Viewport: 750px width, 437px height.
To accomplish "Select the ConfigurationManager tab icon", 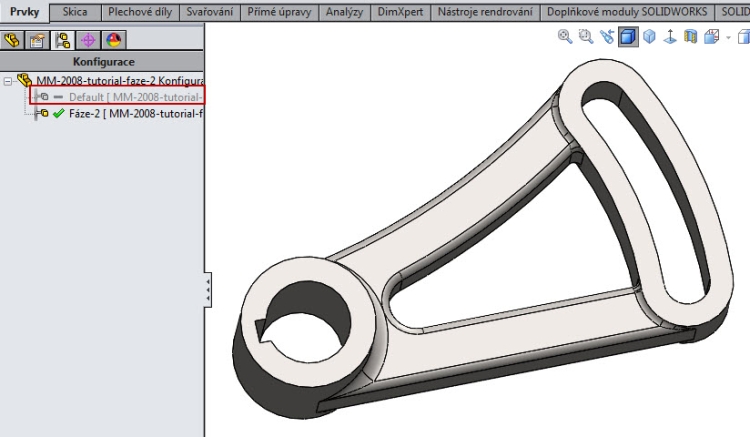I will pos(63,40).
